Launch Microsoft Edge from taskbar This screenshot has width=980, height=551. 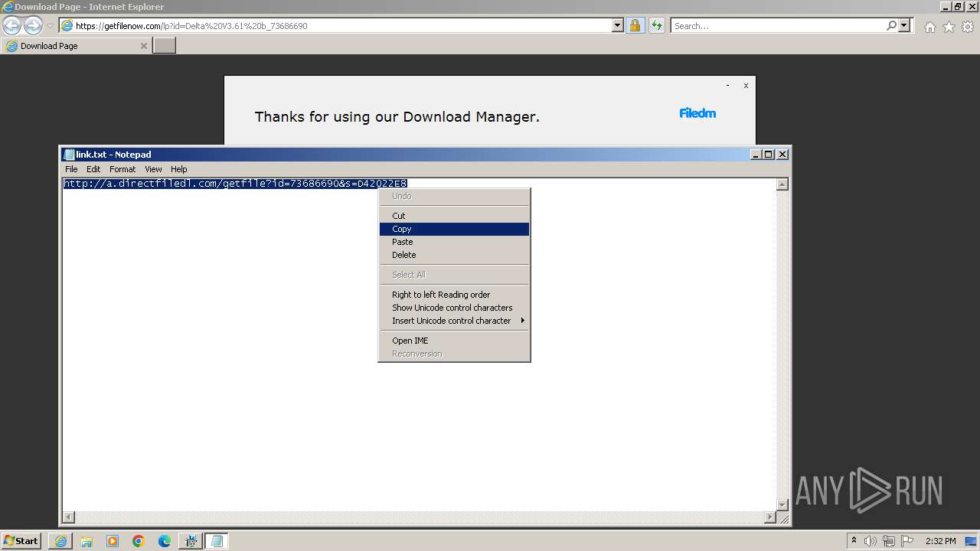[x=165, y=541]
